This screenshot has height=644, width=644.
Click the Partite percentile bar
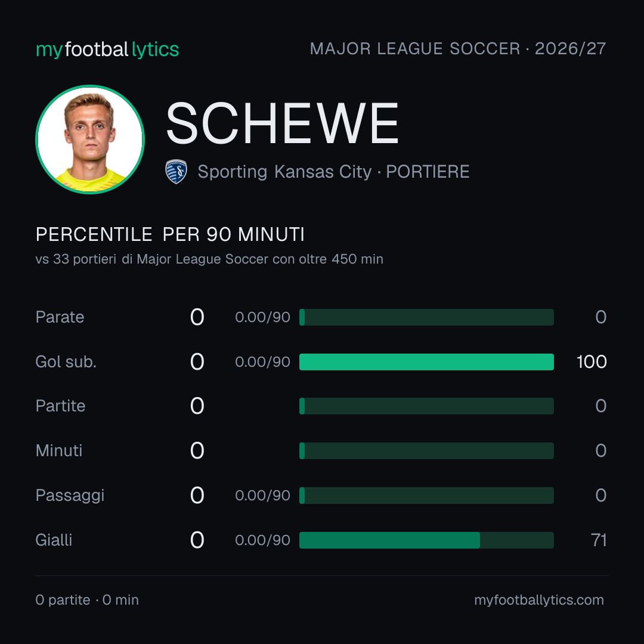(x=426, y=406)
